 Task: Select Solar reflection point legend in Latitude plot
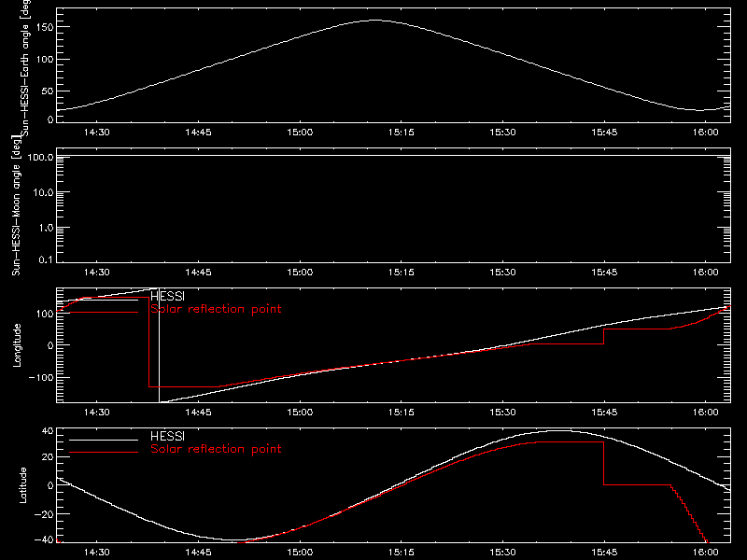216,449
